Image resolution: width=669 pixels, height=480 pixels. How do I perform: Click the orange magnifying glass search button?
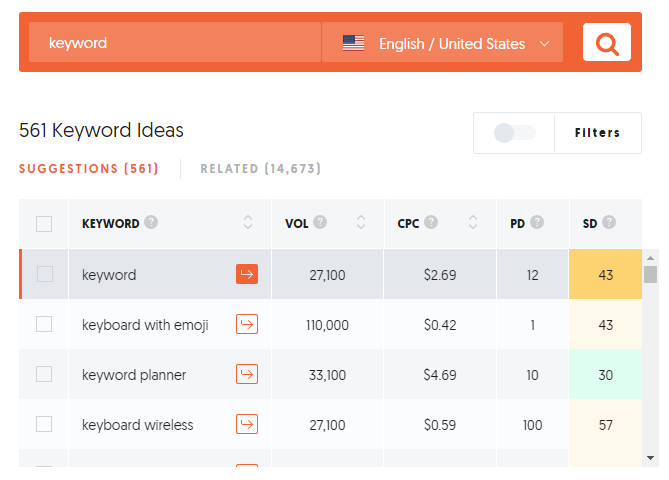(x=606, y=42)
